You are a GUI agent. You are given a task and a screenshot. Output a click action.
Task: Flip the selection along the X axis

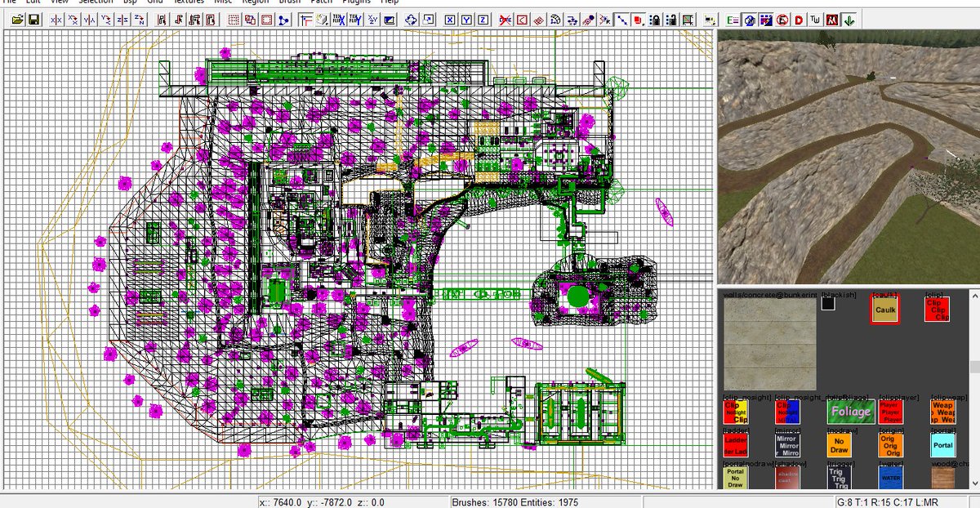coord(56,20)
